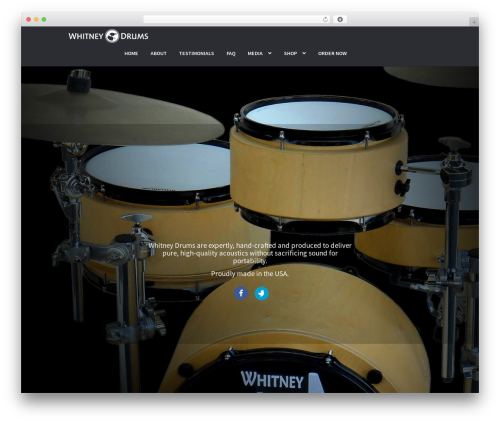
Task: Click the download icon beside address bar
Action: (340, 19)
